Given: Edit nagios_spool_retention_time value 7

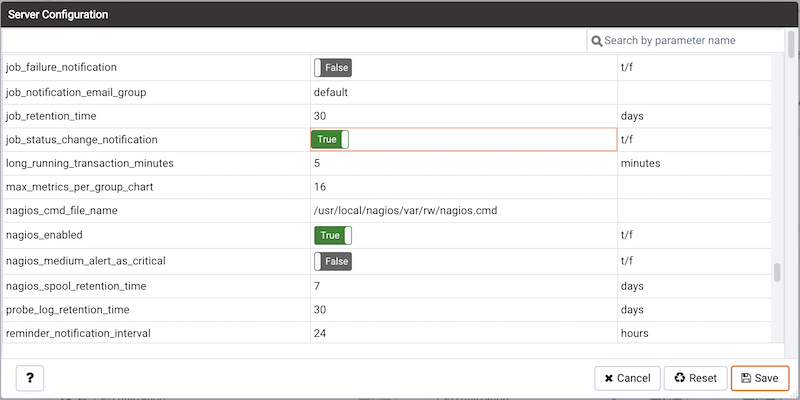Looking at the screenshot, I should [464, 286].
